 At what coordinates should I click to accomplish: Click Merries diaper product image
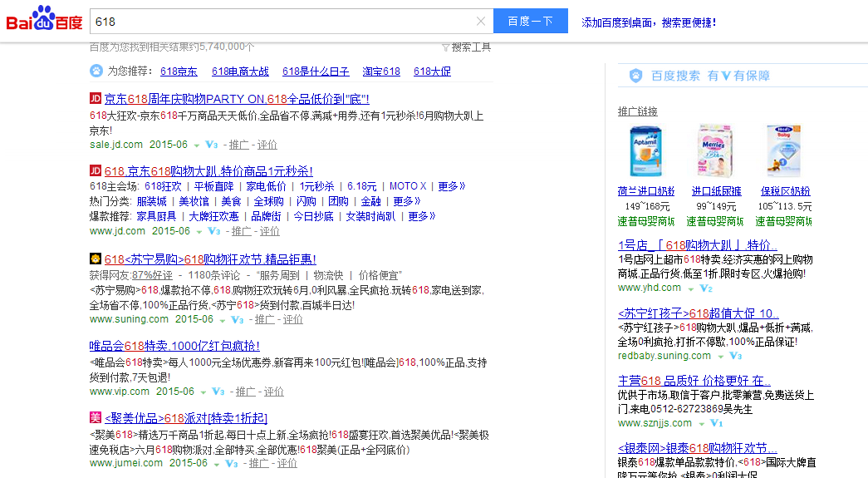click(x=715, y=150)
